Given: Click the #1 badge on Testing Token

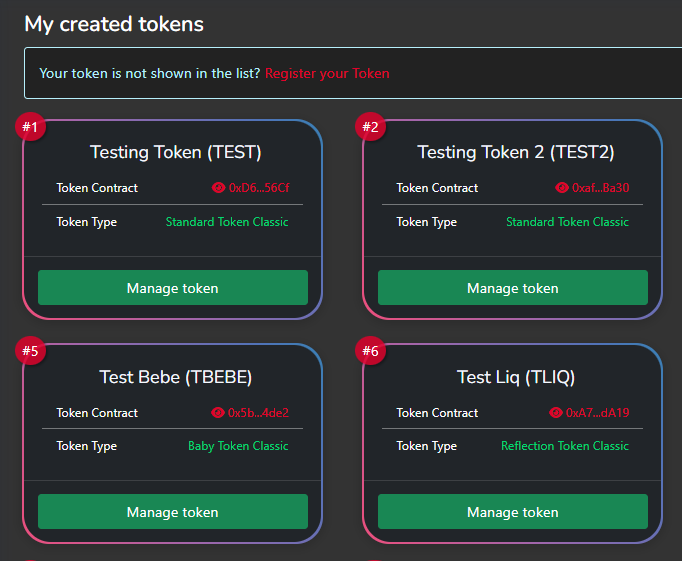Looking at the screenshot, I should [x=30, y=128].
